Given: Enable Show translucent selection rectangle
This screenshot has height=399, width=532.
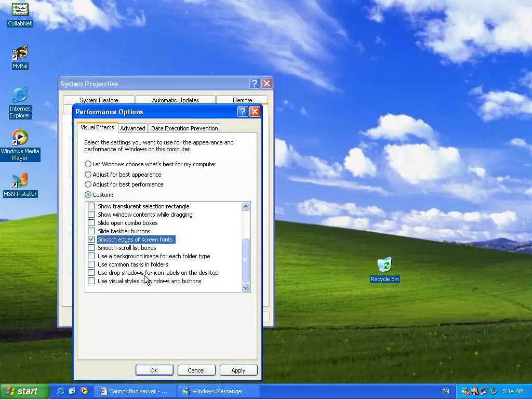Looking at the screenshot, I should click(91, 206).
